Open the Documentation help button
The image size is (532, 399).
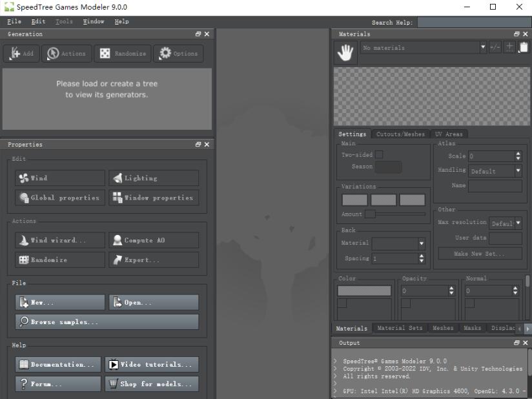(58, 364)
